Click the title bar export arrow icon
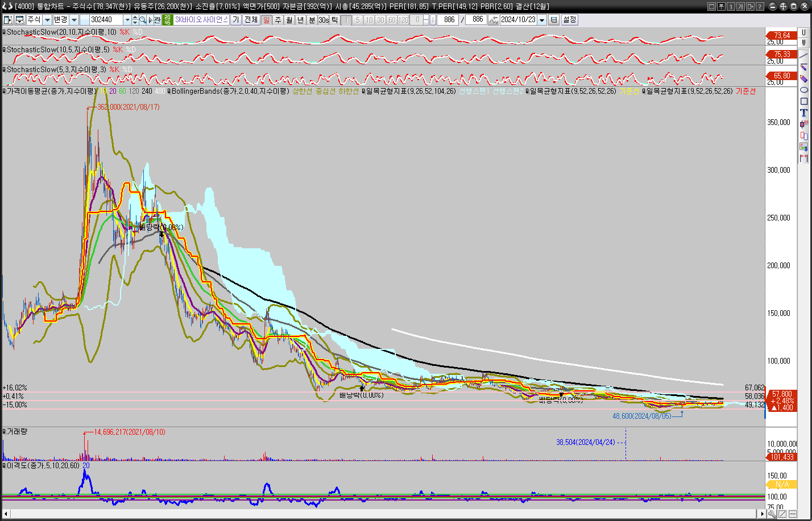The height and width of the screenshot is (521, 812). 750,7
